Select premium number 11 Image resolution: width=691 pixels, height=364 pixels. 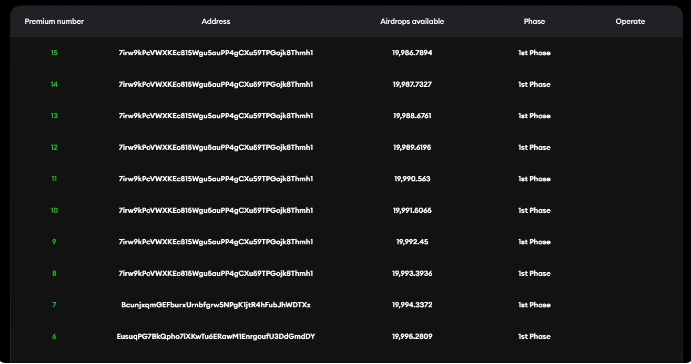pyautogui.click(x=54, y=178)
